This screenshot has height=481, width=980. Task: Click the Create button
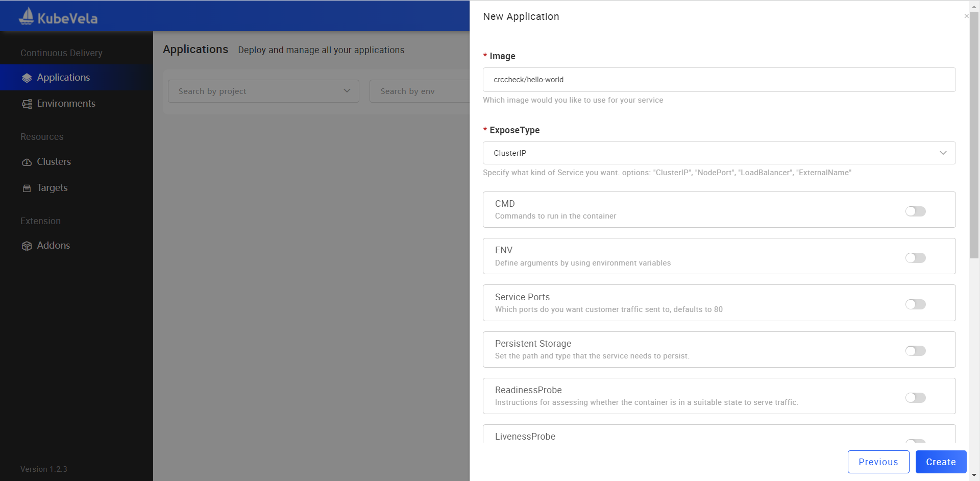941,462
